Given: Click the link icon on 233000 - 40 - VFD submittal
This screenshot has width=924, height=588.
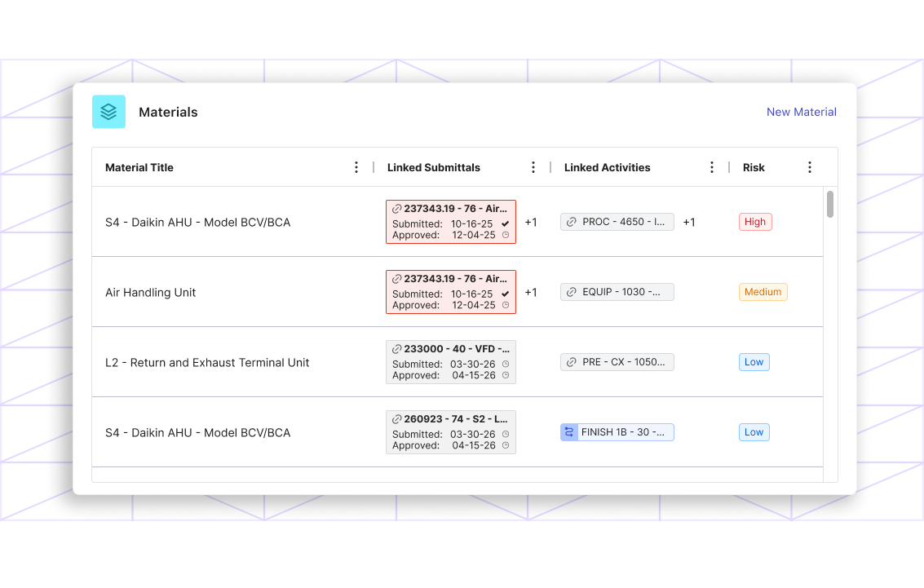Looking at the screenshot, I should (x=397, y=349).
